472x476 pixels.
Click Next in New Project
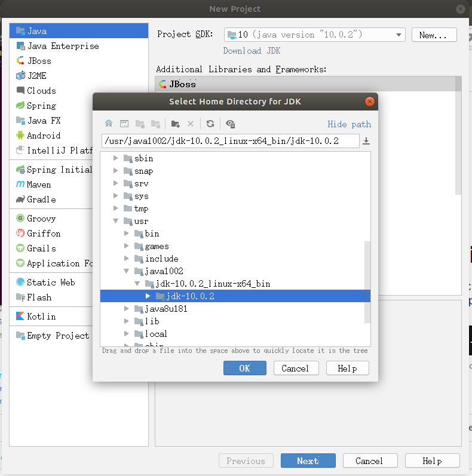308,460
